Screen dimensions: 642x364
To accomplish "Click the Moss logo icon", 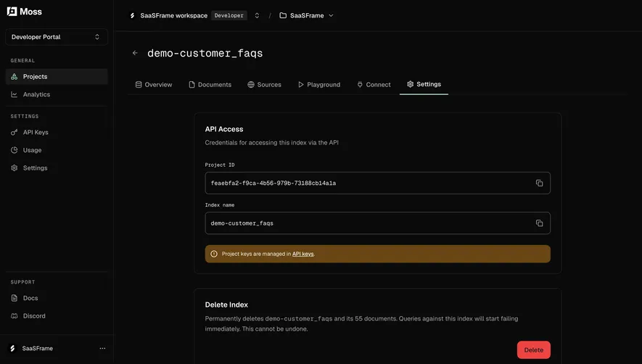I will click(x=12, y=12).
